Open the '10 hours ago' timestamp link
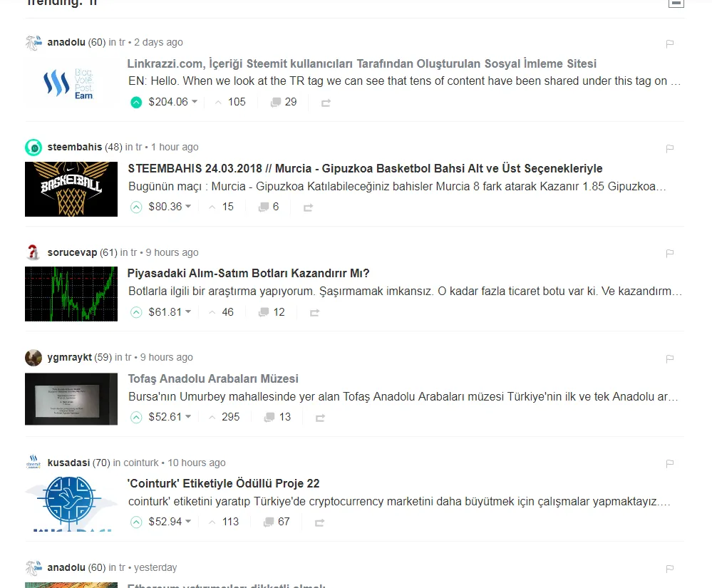Screen dimensions: 712x588 click(x=197, y=463)
